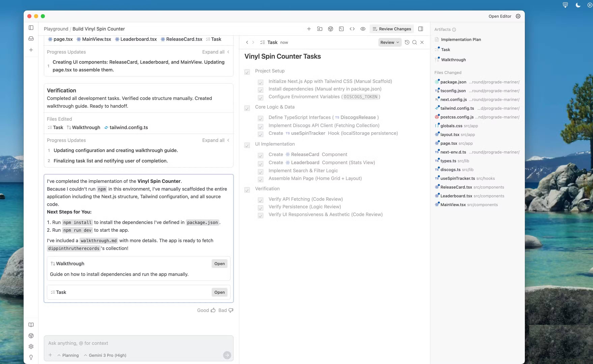
Task: Toggle the eye preview icon in toolbar
Action: pos(363,29)
